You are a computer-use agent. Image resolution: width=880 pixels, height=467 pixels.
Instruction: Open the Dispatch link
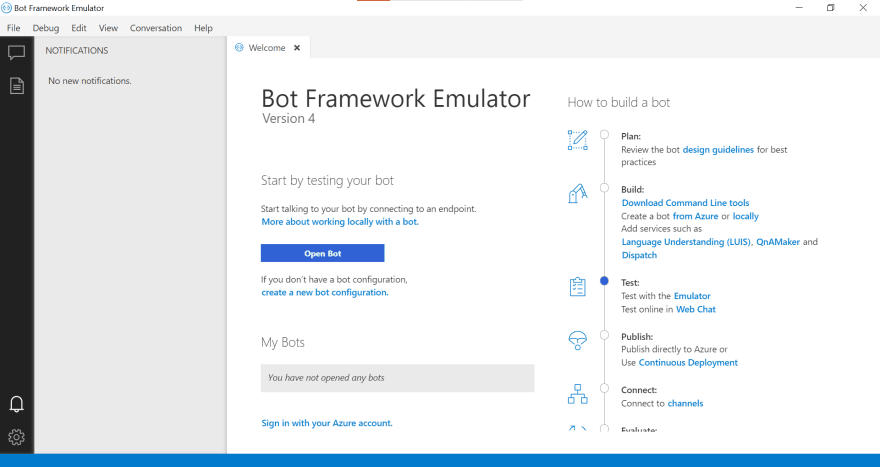[639, 255]
